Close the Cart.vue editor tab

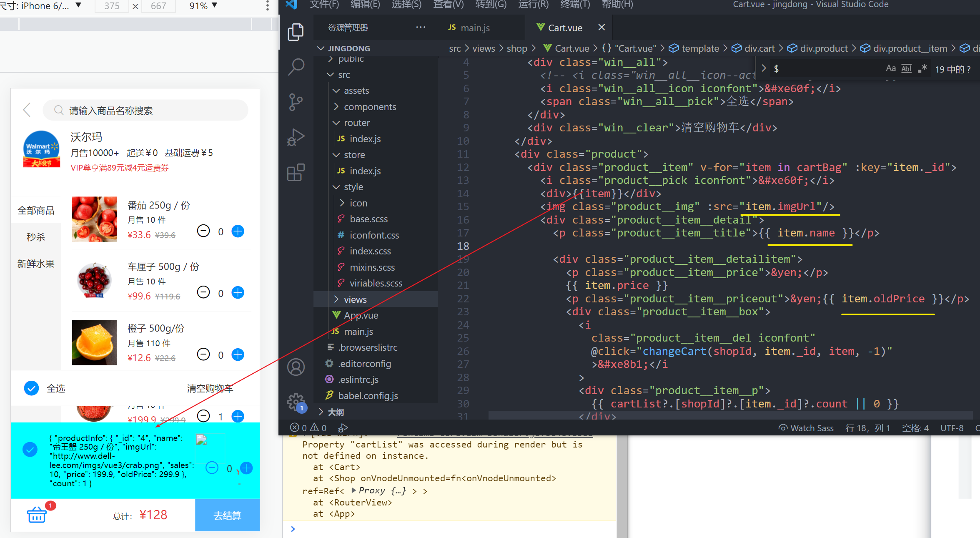(601, 28)
